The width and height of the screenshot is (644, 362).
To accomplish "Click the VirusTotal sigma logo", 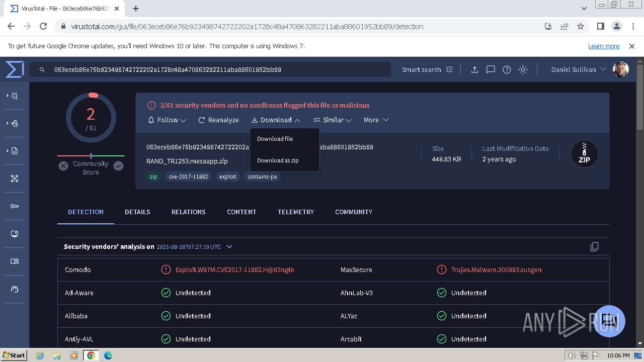I will coord(15,69).
